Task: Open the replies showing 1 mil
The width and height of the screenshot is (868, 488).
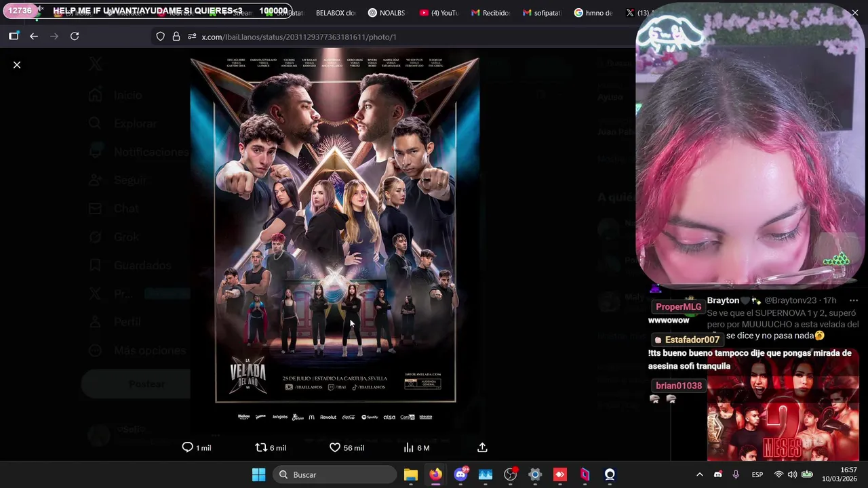Action: tap(197, 448)
